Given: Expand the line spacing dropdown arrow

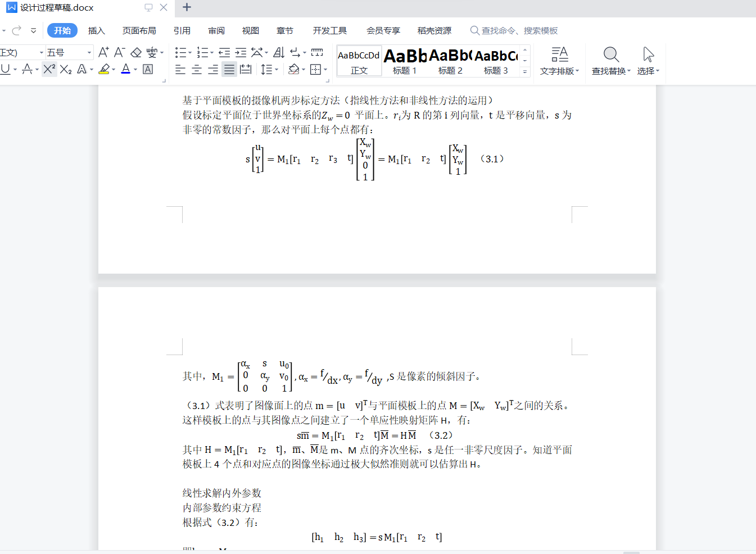Looking at the screenshot, I should 277,70.
